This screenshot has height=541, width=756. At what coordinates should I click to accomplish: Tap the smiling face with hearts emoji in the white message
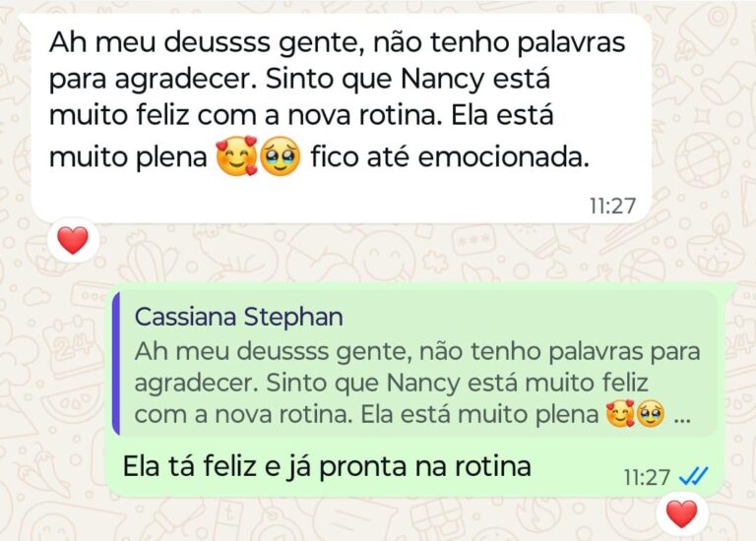click(236, 155)
